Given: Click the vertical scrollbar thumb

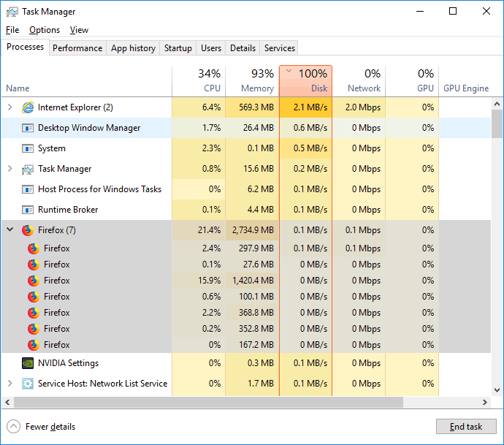Looking at the screenshot, I should [497, 123].
